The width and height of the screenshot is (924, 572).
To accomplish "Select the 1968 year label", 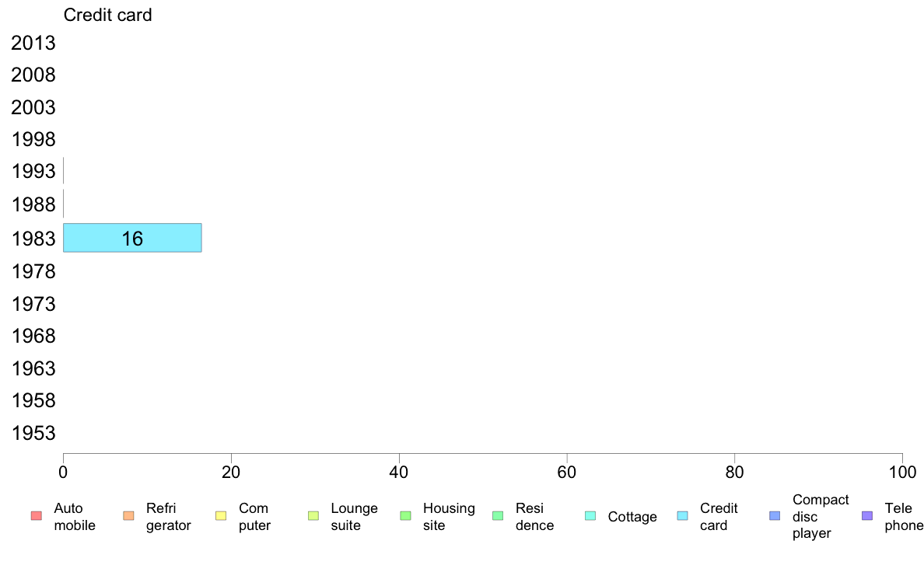I will (33, 336).
